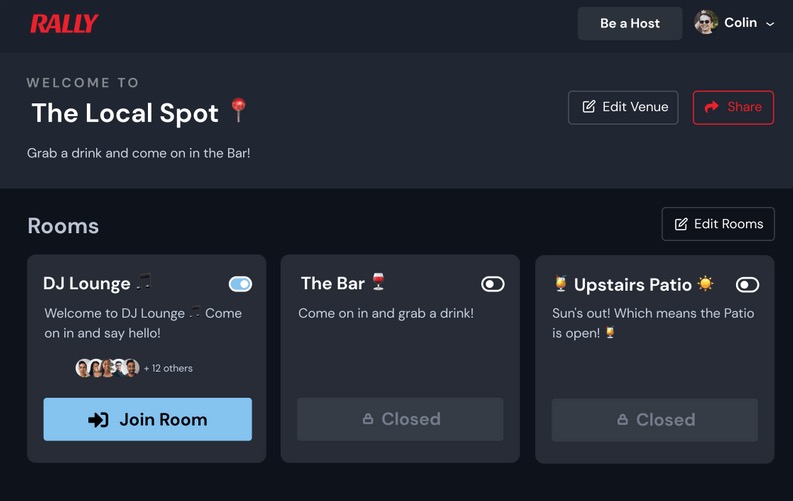The width and height of the screenshot is (793, 501).
Task: Click Colin's profile avatar
Action: point(707,23)
